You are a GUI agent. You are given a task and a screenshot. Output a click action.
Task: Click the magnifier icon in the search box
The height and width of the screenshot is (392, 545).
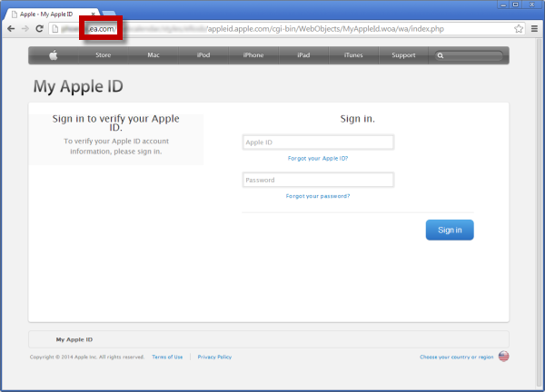441,55
